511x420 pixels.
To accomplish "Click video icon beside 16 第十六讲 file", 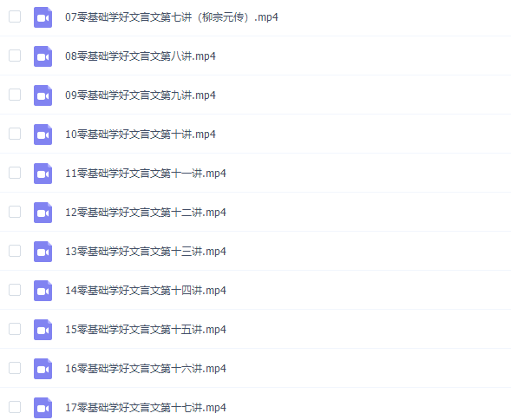I will click(43, 369).
